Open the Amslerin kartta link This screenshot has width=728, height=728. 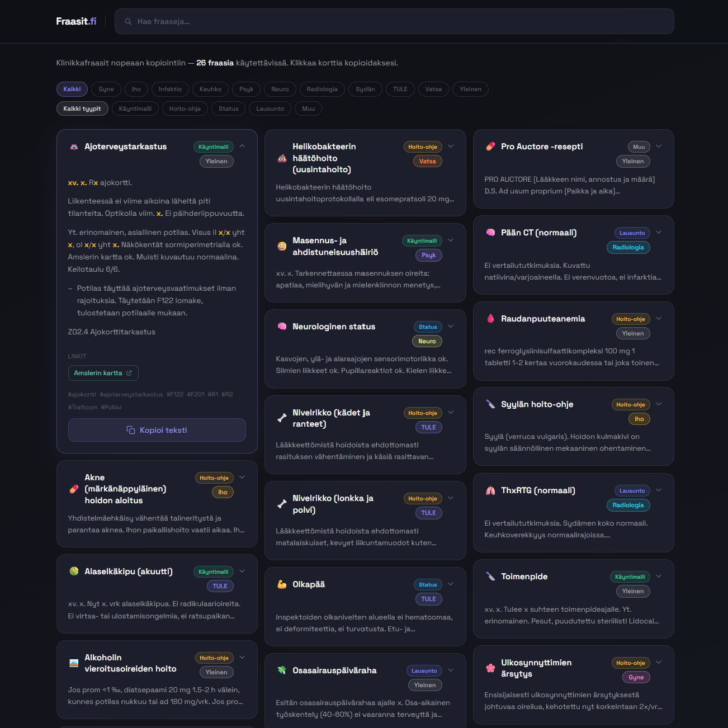tap(103, 373)
